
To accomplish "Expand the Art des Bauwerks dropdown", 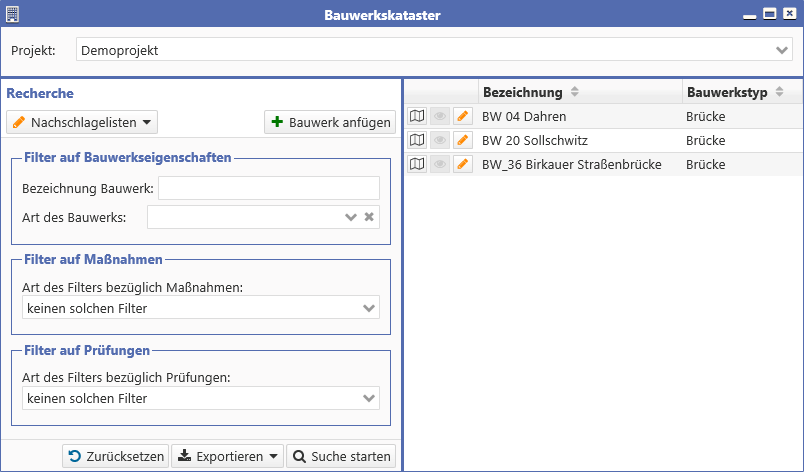I will pyautogui.click(x=351, y=217).
